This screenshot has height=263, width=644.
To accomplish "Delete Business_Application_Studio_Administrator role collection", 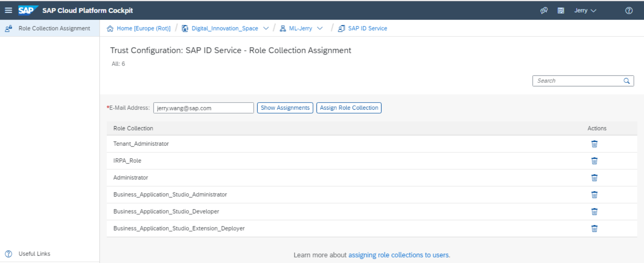I will pyautogui.click(x=594, y=195).
